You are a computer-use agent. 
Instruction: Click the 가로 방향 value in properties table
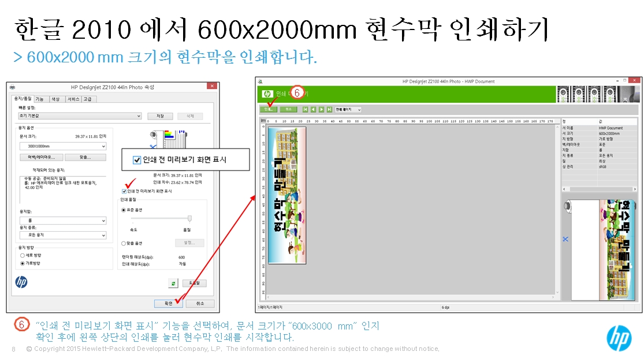coord(606,139)
